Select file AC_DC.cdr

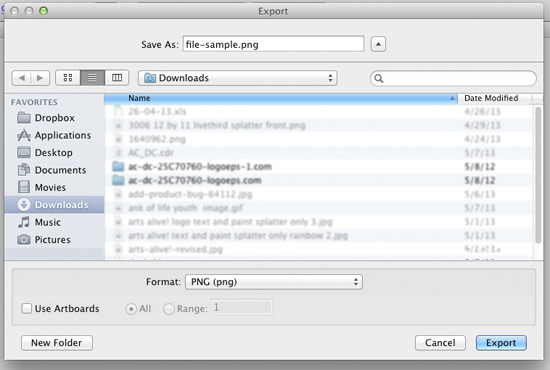pyautogui.click(x=150, y=153)
